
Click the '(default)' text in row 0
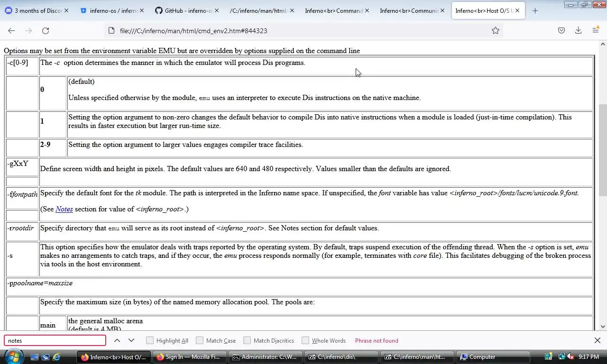(82, 82)
